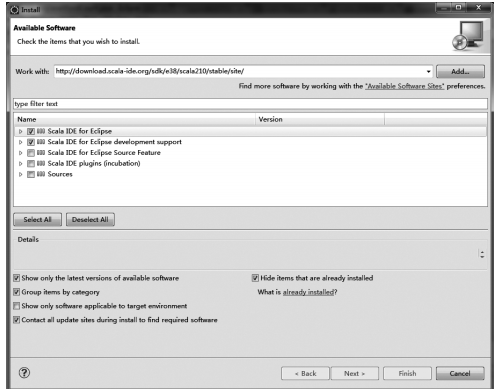Click the Scala IDE for Eclipse Source Feature icon
The width and height of the screenshot is (494, 389).
click(41, 153)
